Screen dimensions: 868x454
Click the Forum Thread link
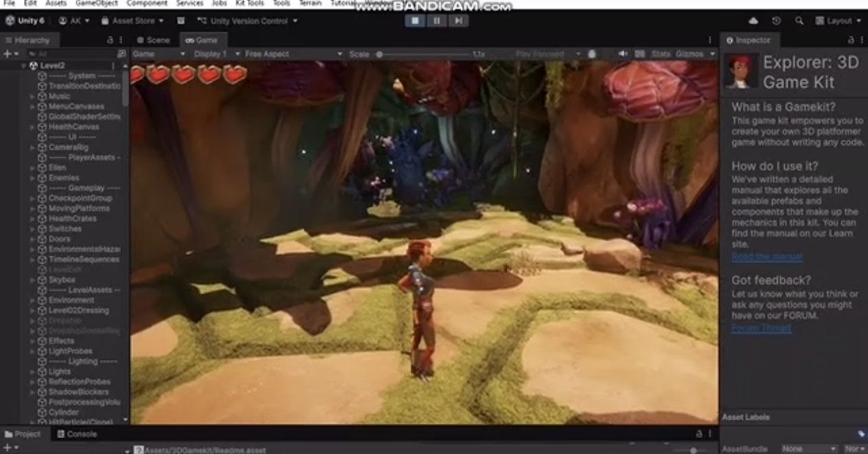pos(761,328)
